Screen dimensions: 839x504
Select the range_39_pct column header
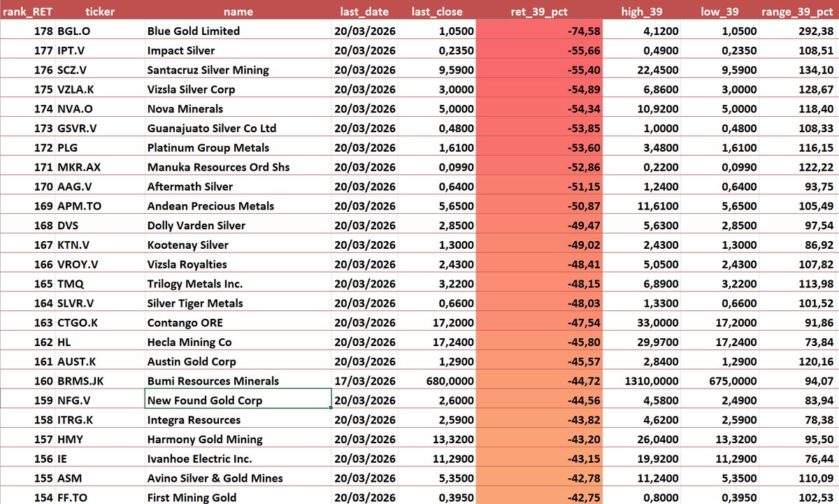798,11
